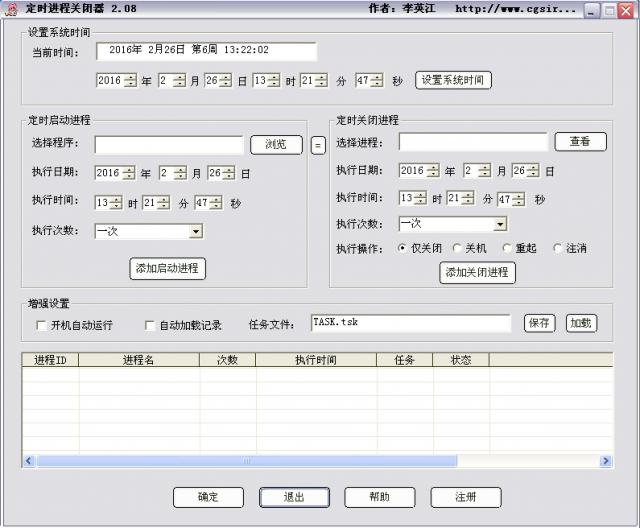Select the 关机 radio option
Image resolution: width=640 pixels, height=528 pixels.
457,248
